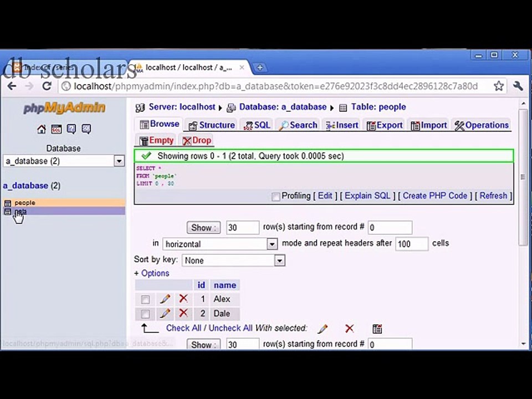
Task: Click the Edit query link
Action: click(325, 196)
